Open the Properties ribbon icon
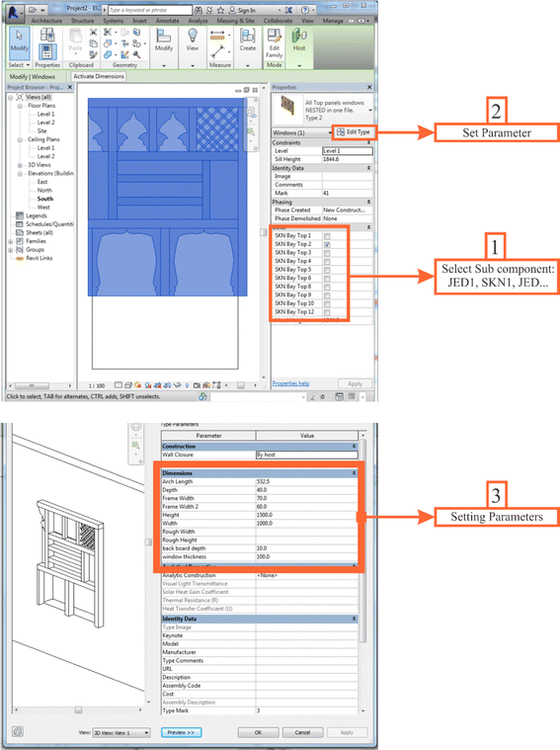This screenshot has width=560, height=750. click(x=47, y=50)
